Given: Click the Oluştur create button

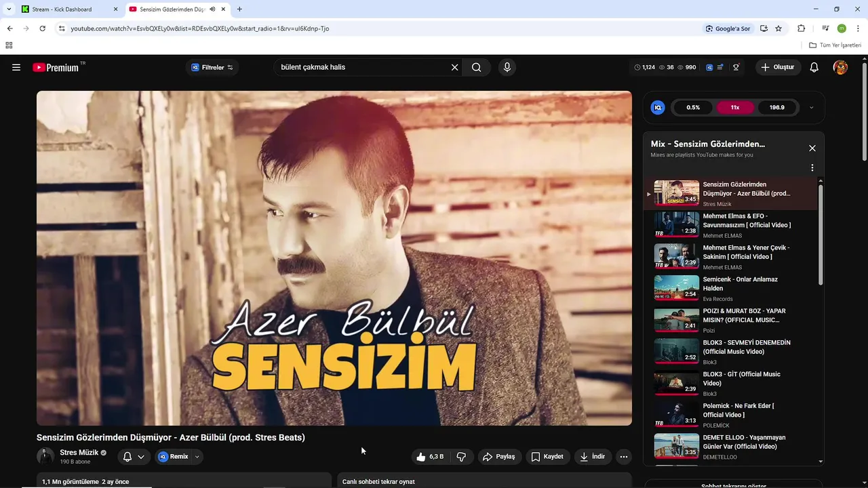Looking at the screenshot, I should pyautogui.click(x=778, y=67).
